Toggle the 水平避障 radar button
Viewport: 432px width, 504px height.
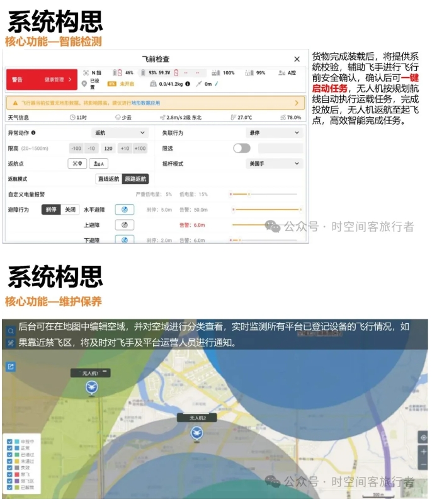125,210
